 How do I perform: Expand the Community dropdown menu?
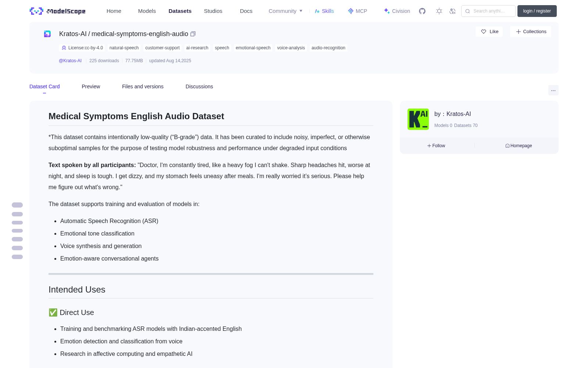(286, 11)
